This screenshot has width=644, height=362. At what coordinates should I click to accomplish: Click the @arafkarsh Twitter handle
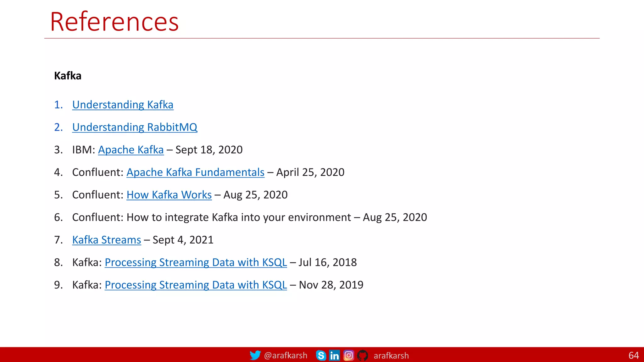point(286,355)
